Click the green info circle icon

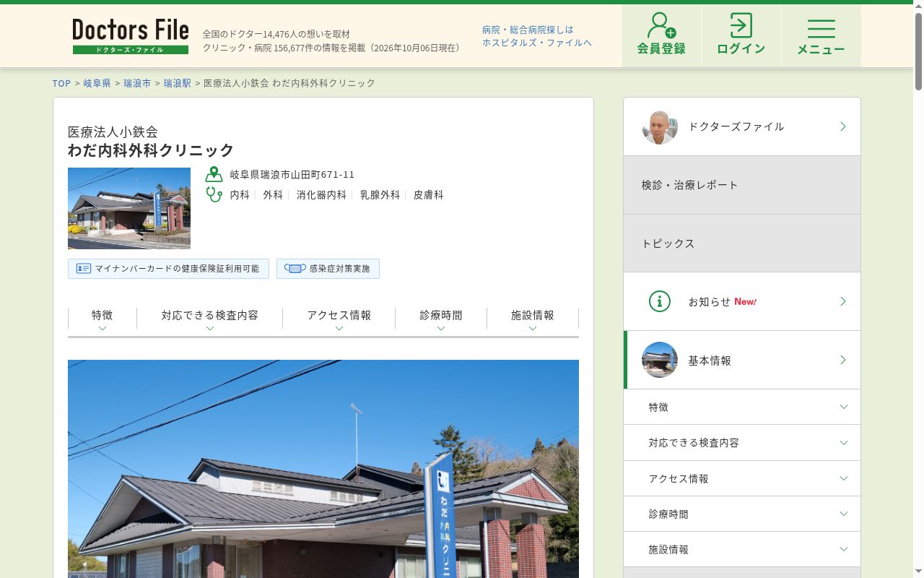(660, 301)
